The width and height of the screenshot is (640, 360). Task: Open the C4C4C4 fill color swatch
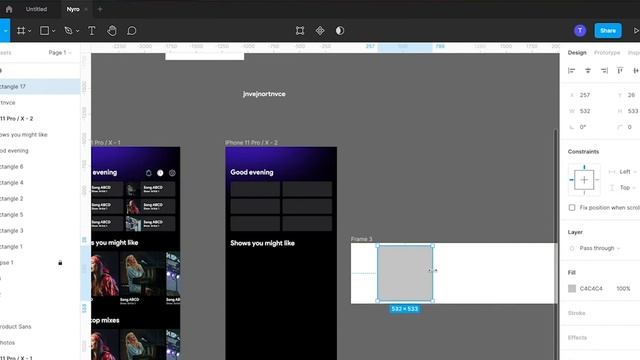coord(572,289)
